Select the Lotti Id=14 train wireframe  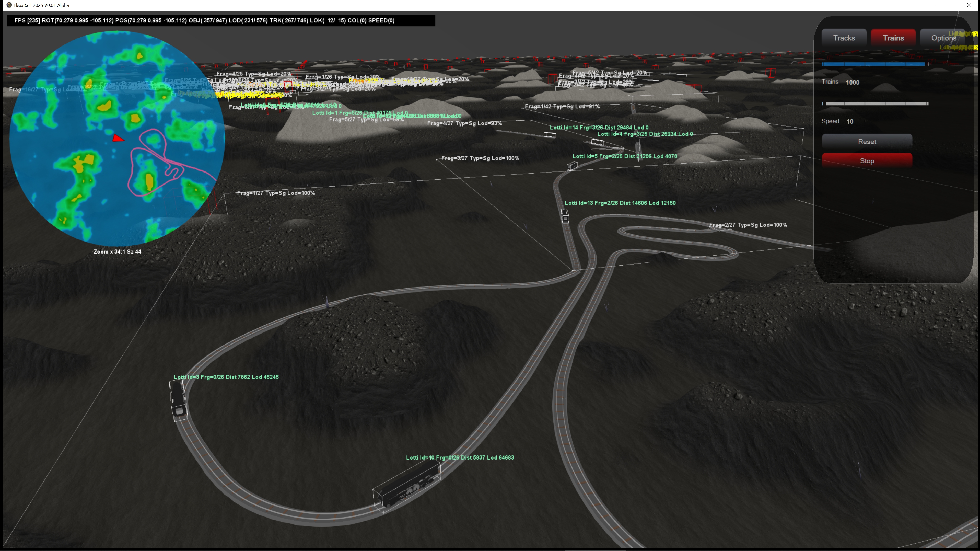[x=550, y=135]
